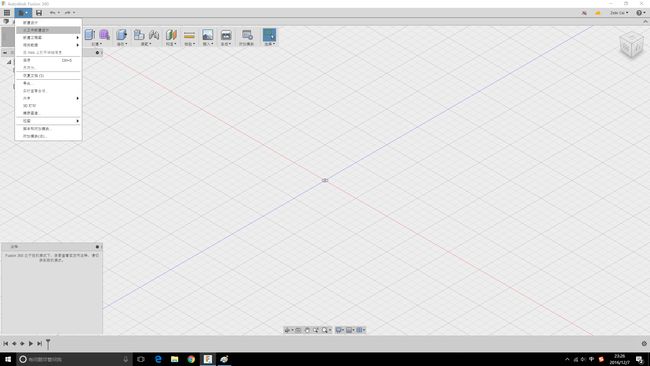This screenshot has height=366, width=650.
Task: Select the Pan hand navigation icon
Action: click(307, 330)
